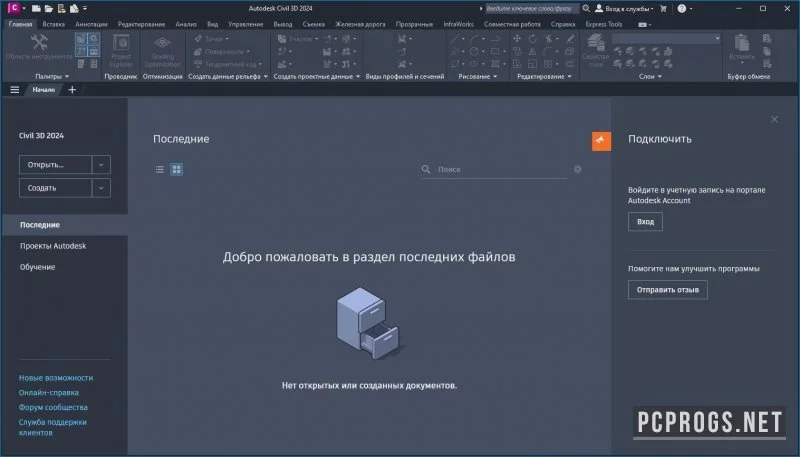Screen dimensions: 800x457
Task: Click the Поиск search field
Action: 494,169
